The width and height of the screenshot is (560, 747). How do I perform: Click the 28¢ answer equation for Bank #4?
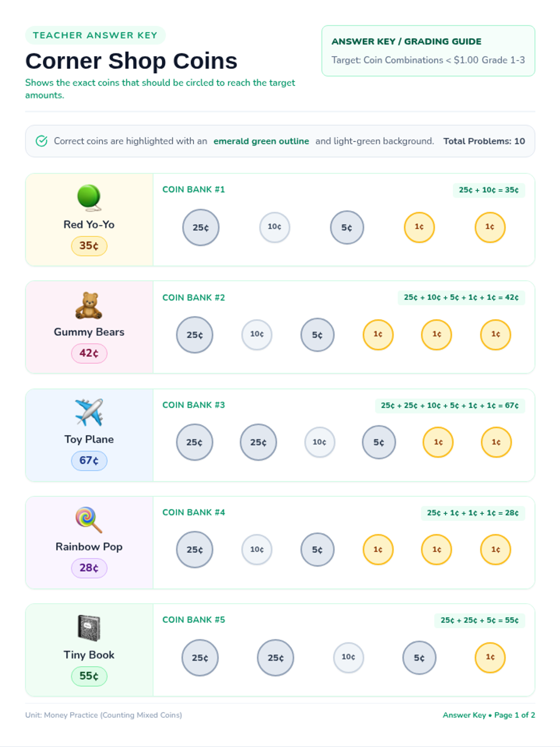point(473,513)
